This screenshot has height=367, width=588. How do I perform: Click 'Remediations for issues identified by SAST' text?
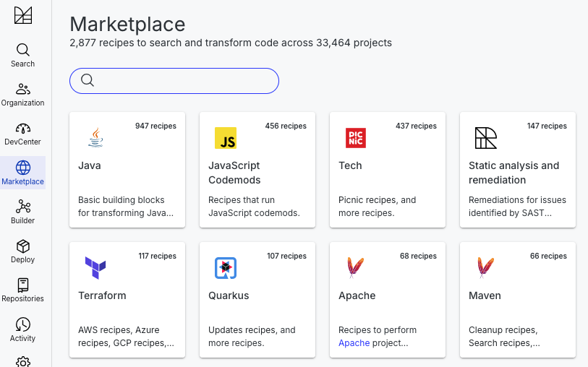[517, 207]
